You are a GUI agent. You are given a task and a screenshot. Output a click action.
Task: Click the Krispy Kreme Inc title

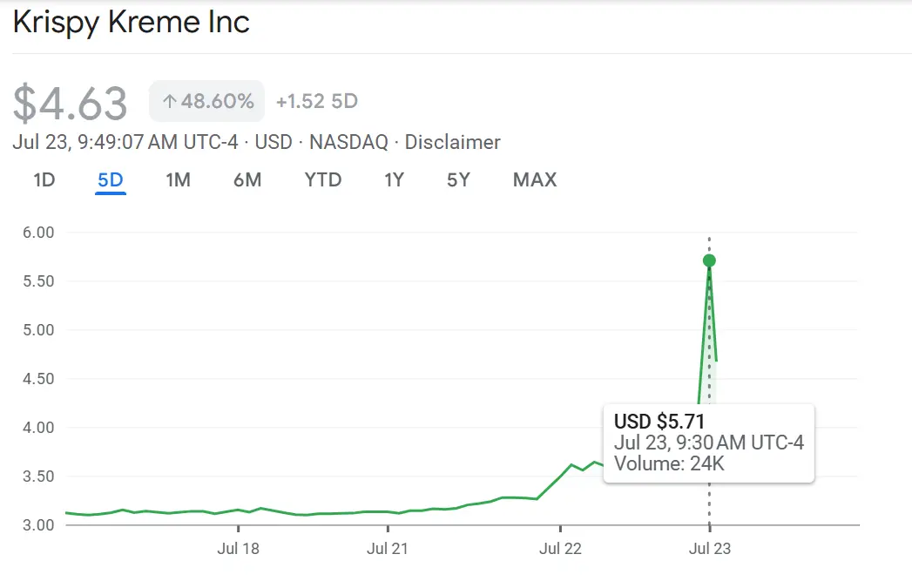[132, 22]
